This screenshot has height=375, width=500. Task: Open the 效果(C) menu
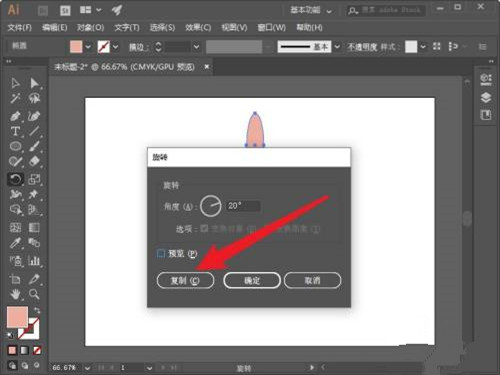(198, 27)
